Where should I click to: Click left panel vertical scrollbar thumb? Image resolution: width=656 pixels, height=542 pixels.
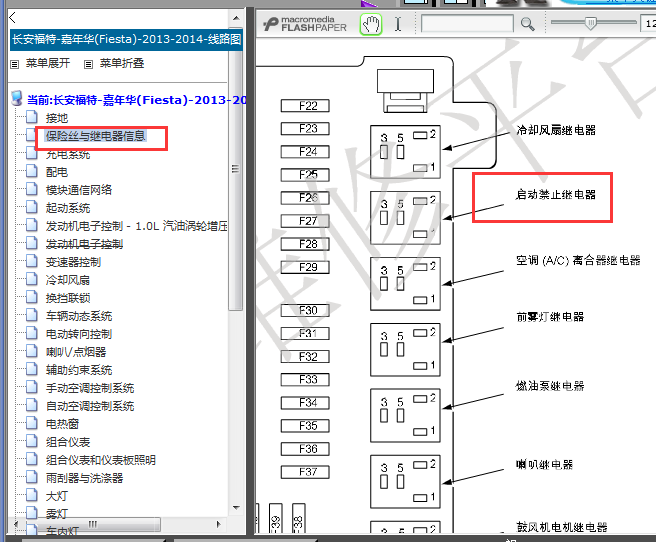click(x=236, y=169)
